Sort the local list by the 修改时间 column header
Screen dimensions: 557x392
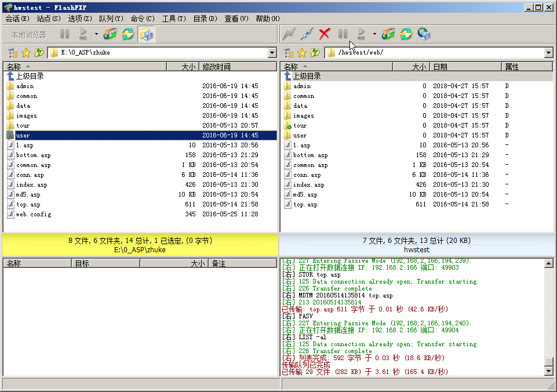pyautogui.click(x=216, y=67)
